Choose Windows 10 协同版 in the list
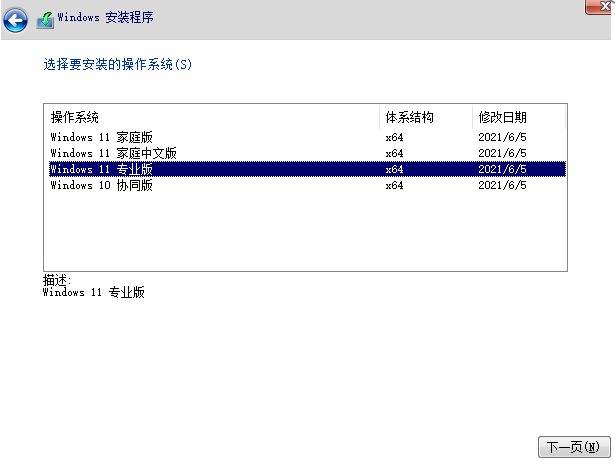Viewport: 615px width, 466px height. tap(101, 185)
